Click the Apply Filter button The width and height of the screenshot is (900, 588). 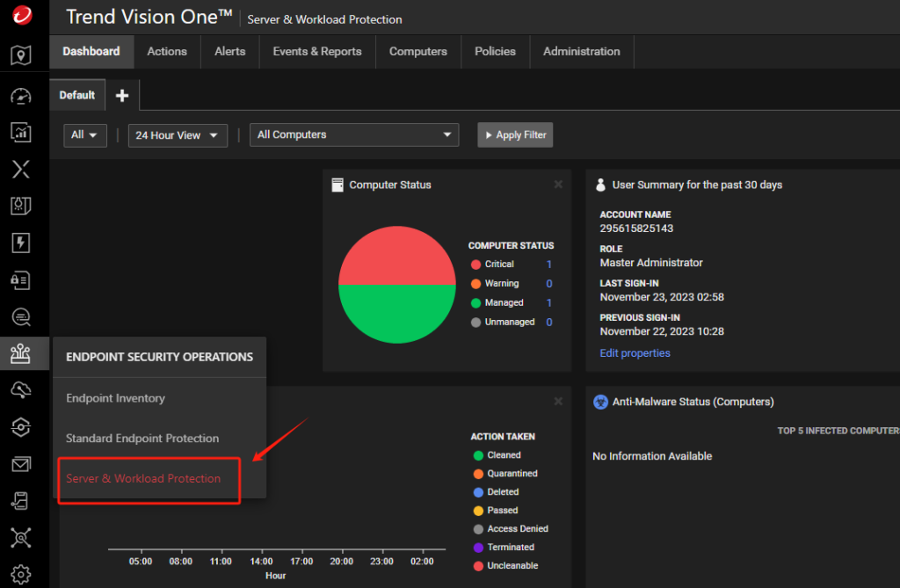[515, 135]
